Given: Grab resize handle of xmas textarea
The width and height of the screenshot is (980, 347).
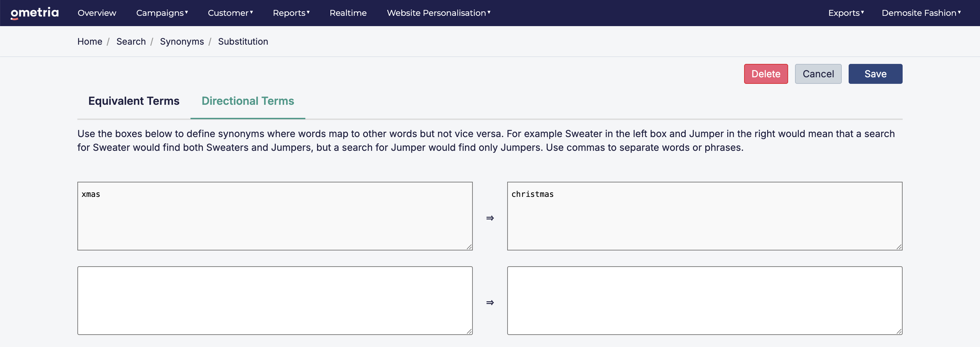Looking at the screenshot, I should pyautogui.click(x=469, y=247).
